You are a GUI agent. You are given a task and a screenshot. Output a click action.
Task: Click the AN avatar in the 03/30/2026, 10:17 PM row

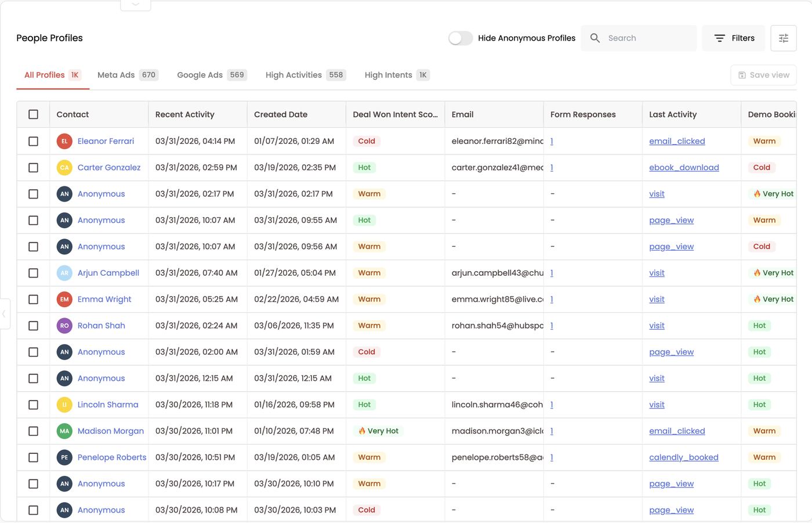tap(64, 484)
